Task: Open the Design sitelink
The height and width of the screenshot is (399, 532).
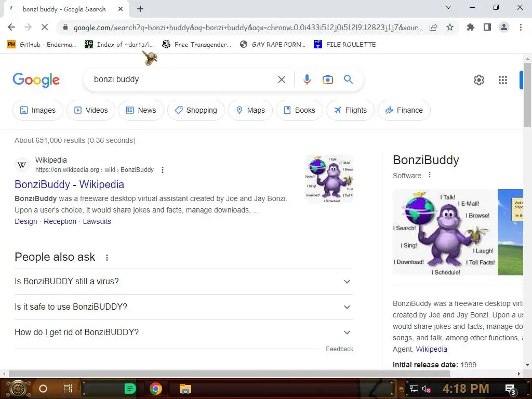Action: (x=26, y=221)
